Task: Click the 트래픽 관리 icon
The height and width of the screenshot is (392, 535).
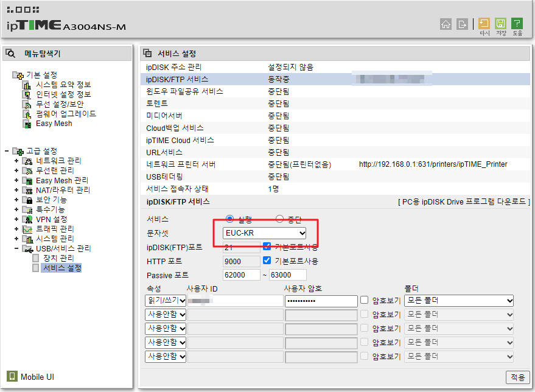Action: tap(27, 229)
